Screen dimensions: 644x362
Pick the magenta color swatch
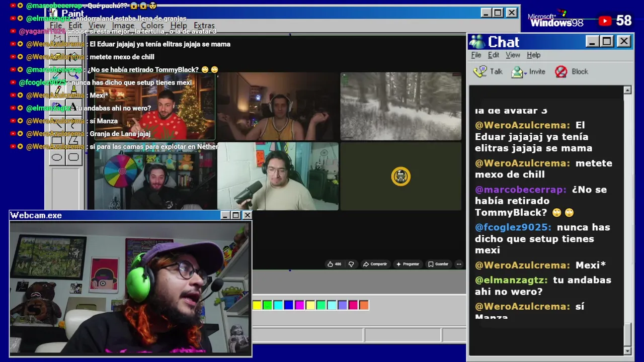(299, 305)
